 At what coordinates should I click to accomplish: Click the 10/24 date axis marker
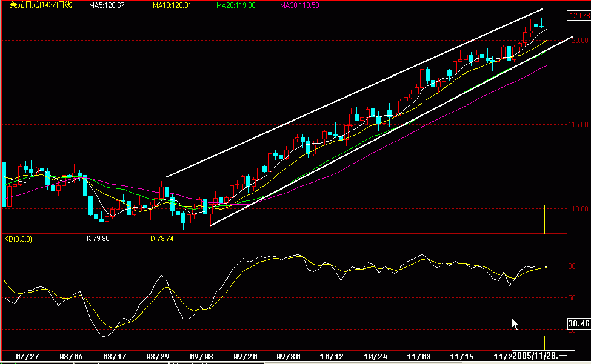[x=375, y=356]
